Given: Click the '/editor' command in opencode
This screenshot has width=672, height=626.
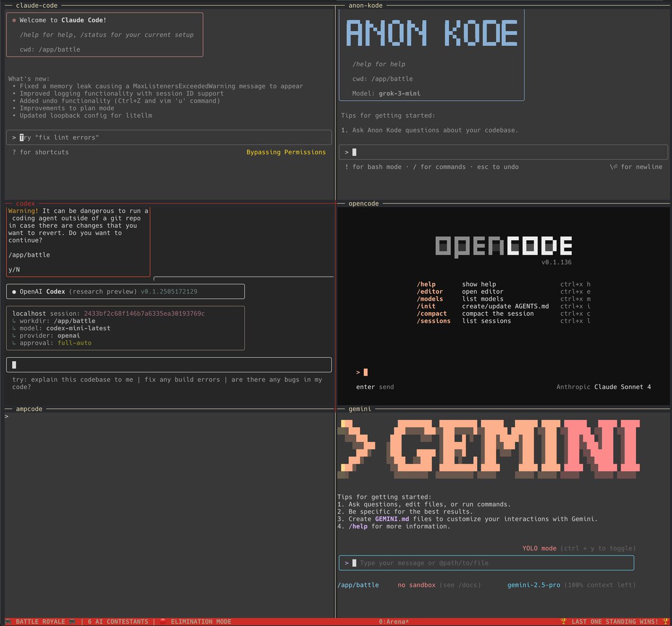Looking at the screenshot, I should [430, 292].
